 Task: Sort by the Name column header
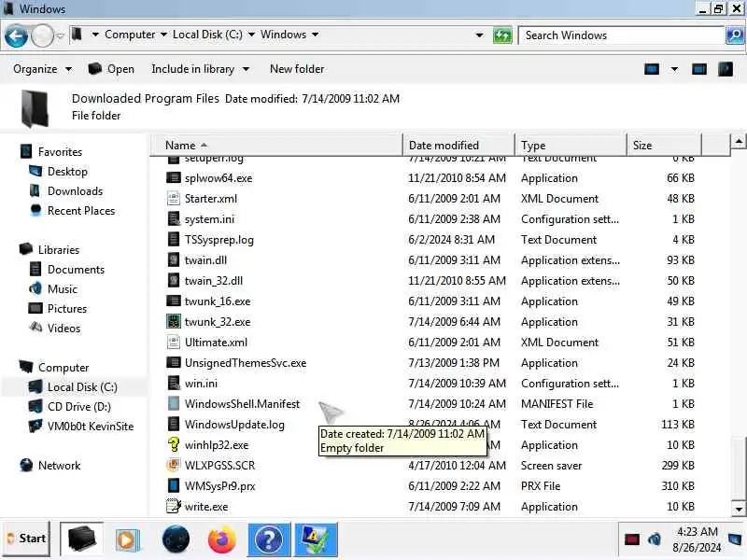(276, 146)
